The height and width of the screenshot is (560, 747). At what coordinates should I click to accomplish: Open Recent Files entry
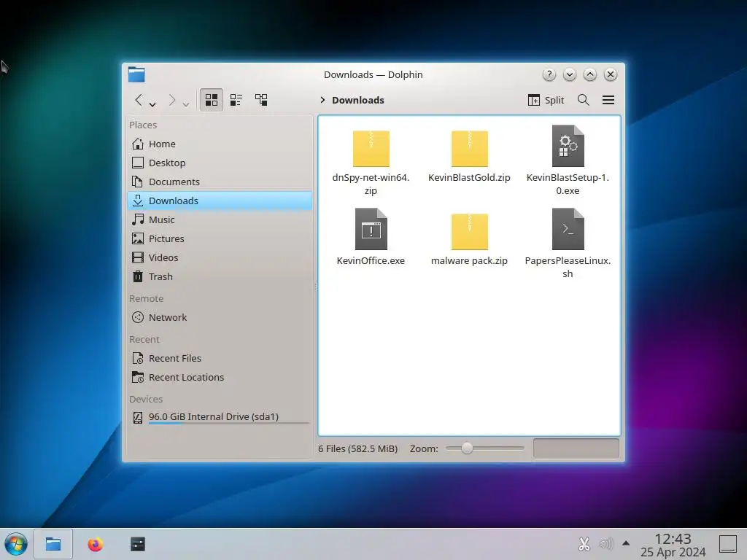(x=220, y=358)
